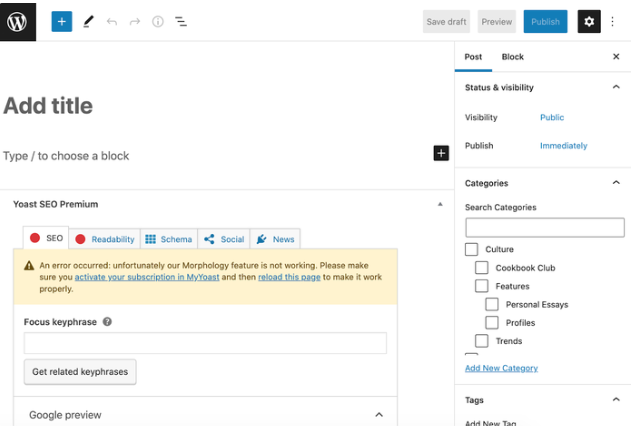The image size is (631, 429).
Task: Click the red Readability score dot
Action: pyautogui.click(x=80, y=239)
